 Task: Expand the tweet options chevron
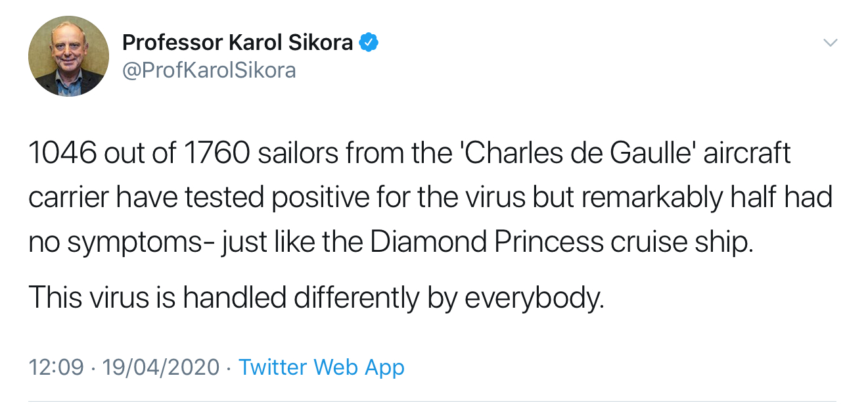click(x=831, y=43)
